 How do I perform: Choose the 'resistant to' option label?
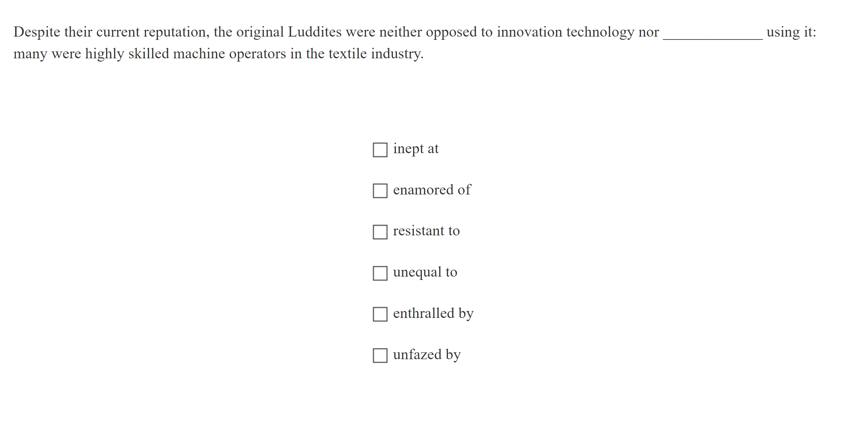click(x=426, y=231)
